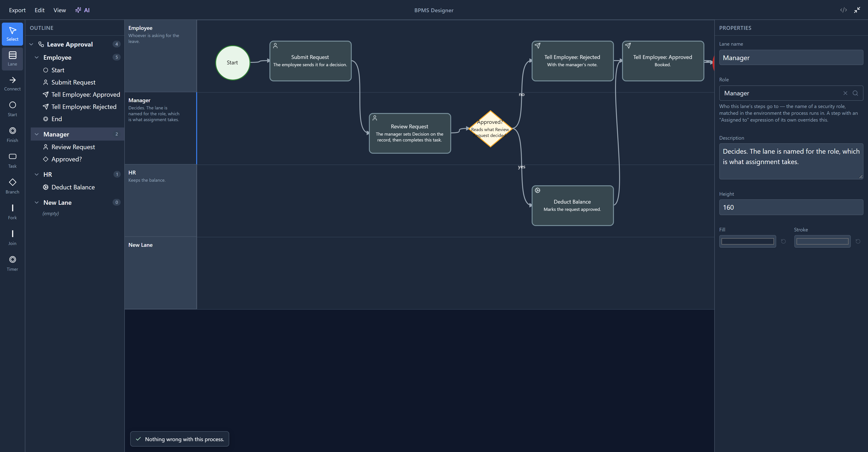
Task: Click the Height input field
Action: tap(791, 207)
